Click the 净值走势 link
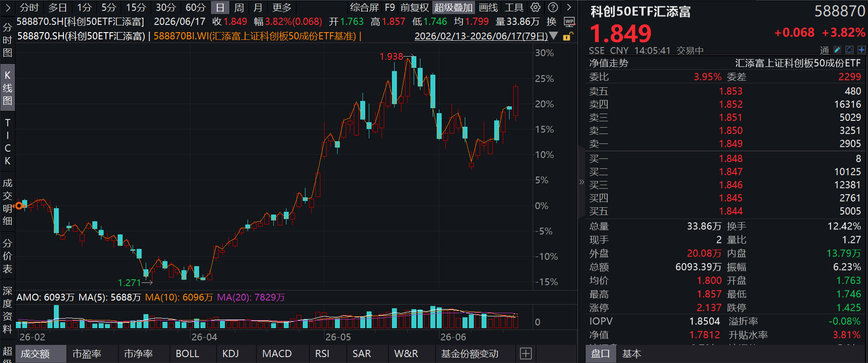This screenshot has width=868, height=363. click(x=609, y=63)
